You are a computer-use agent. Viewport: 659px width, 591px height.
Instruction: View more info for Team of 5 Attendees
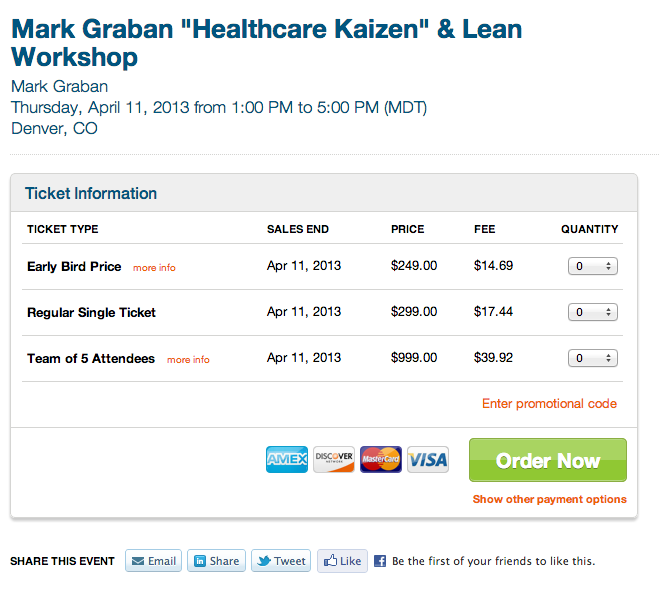coord(188,360)
